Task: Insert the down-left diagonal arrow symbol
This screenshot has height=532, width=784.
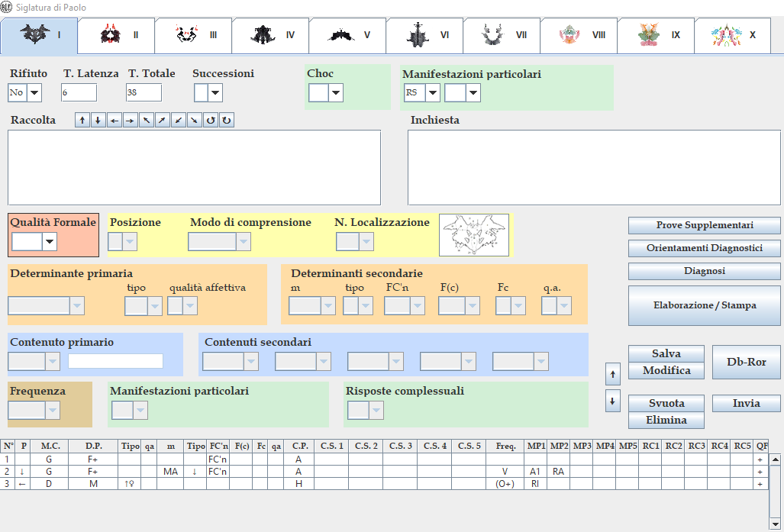Action: click(x=179, y=120)
